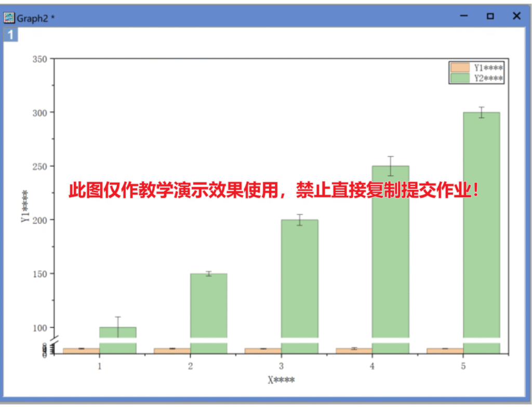Select the green bar at X=5

tap(481, 223)
